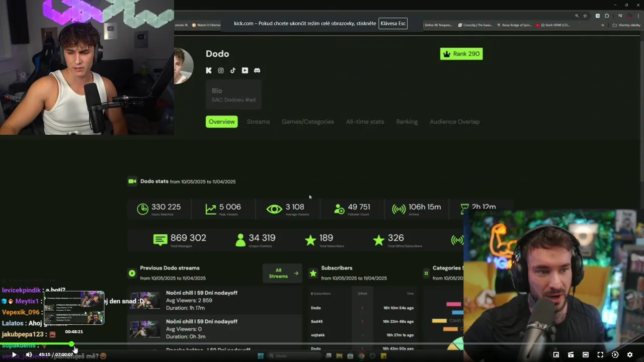This screenshot has width=644, height=362.
Task: Open Dodo's YouTube icon link
Action: click(x=245, y=70)
